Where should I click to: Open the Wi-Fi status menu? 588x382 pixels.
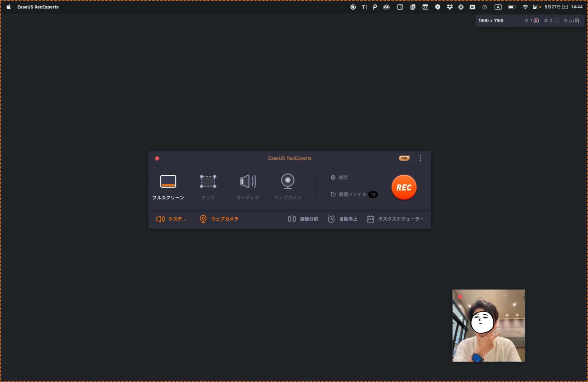pos(525,7)
